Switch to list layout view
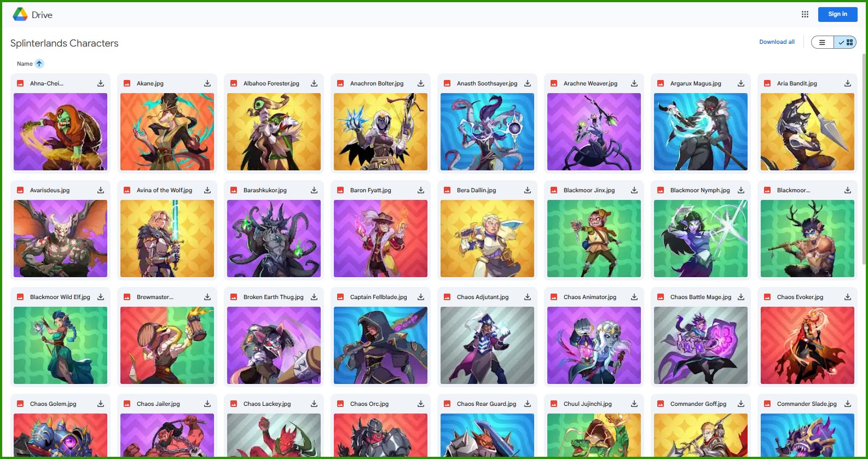Image resolution: width=868 pixels, height=459 pixels. 822,42
